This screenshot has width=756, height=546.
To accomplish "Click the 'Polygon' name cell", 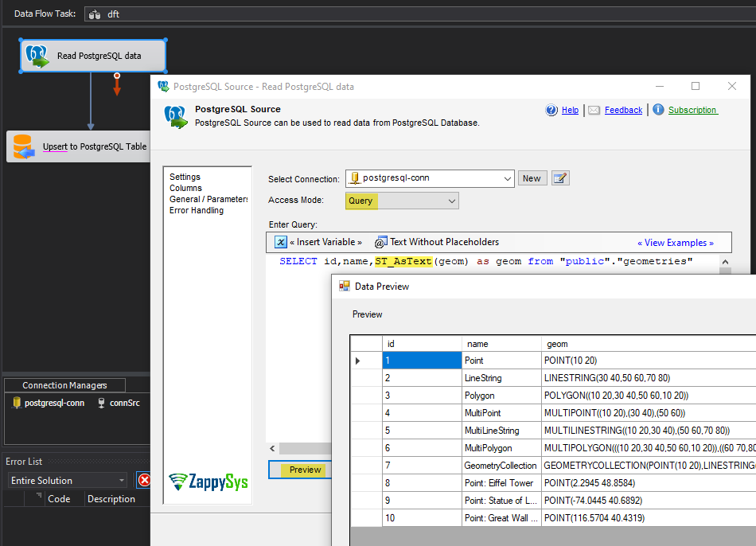I will pos(501,396).
